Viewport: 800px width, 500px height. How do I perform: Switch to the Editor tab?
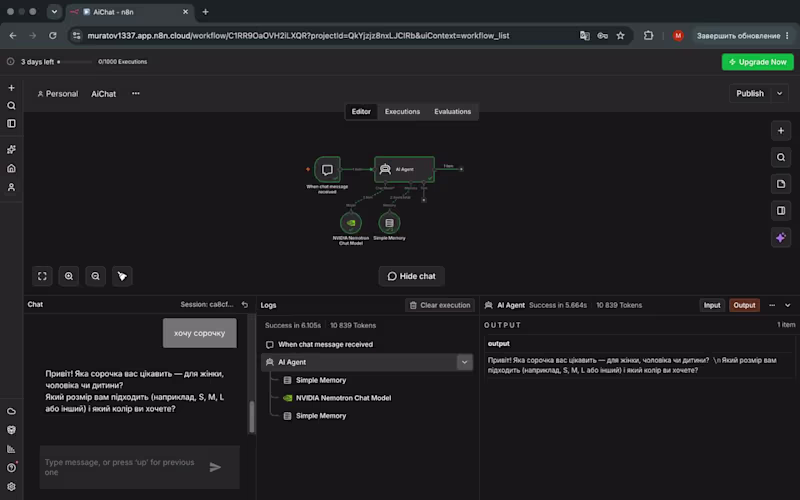tap(361, 111)
